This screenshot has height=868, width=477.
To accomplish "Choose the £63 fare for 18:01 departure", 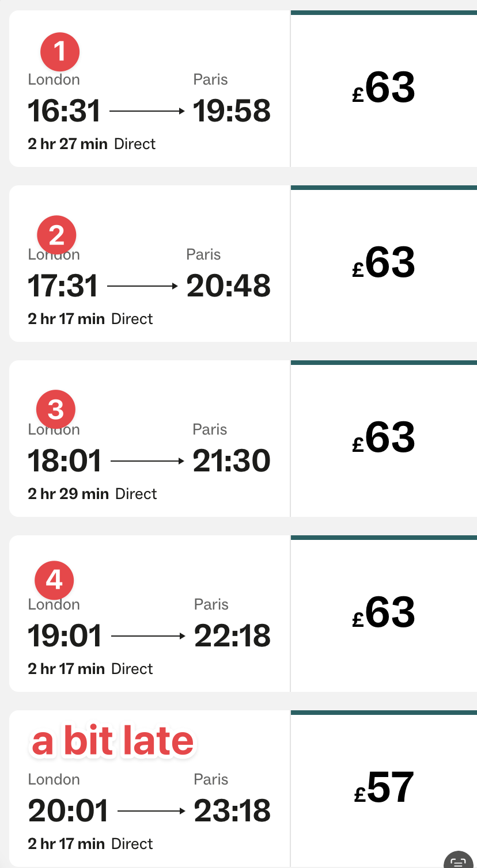I will [x=384, y=439].
